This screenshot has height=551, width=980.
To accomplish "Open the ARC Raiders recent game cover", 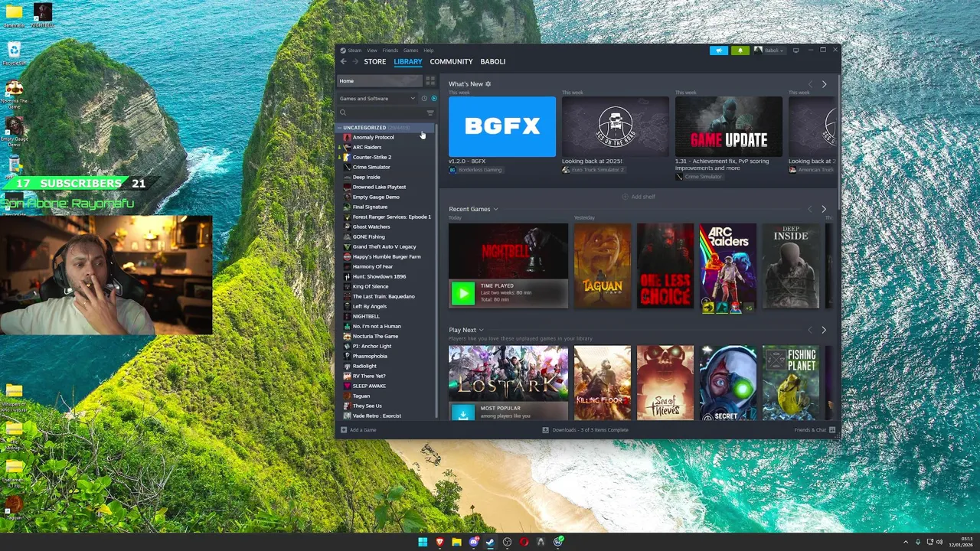I will [x=727, y=266].
